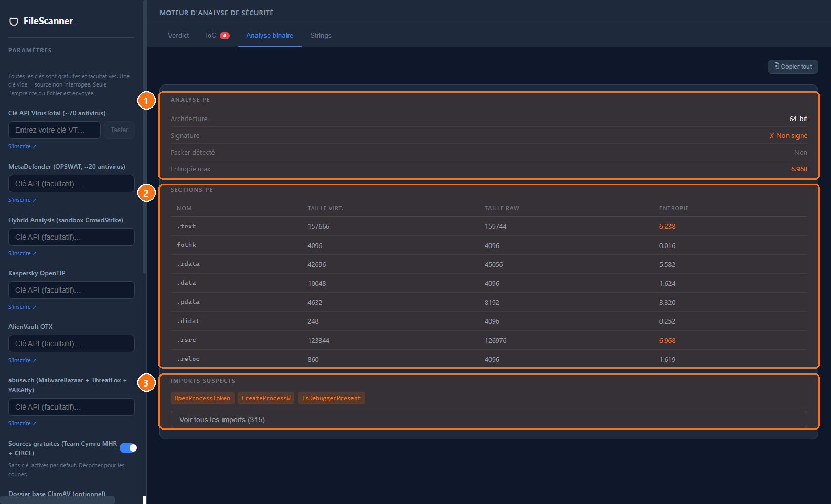Click the .didat section name
831x504 pixels.
[188, 320]
